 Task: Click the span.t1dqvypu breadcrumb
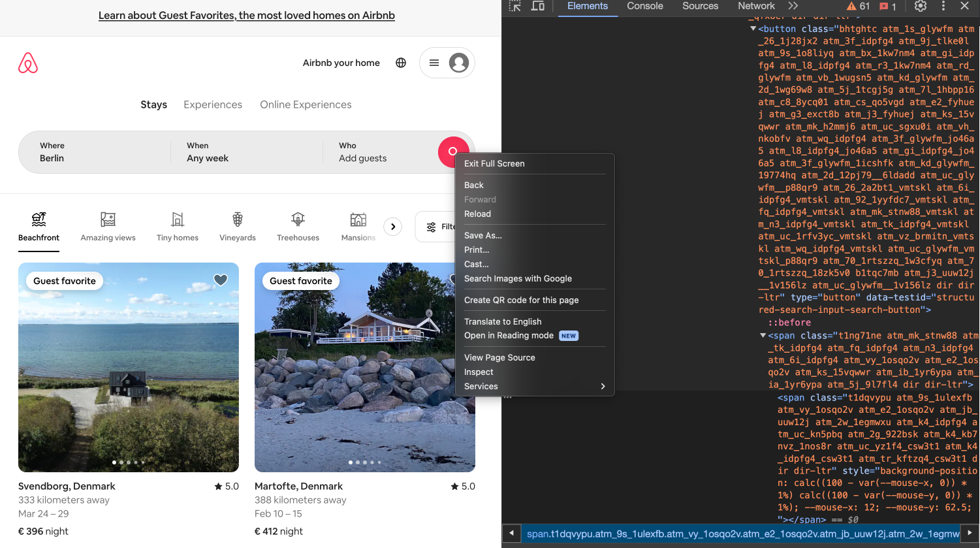(x=743, y=534)
